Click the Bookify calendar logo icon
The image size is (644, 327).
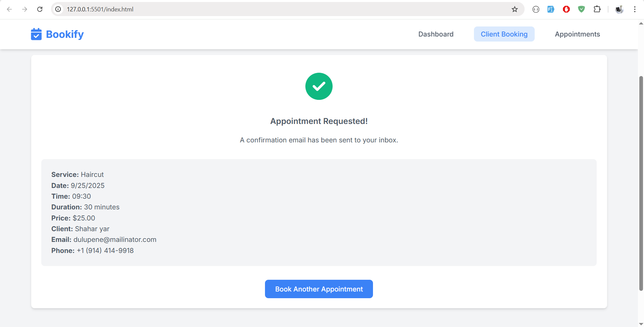(x=36, y=34)
